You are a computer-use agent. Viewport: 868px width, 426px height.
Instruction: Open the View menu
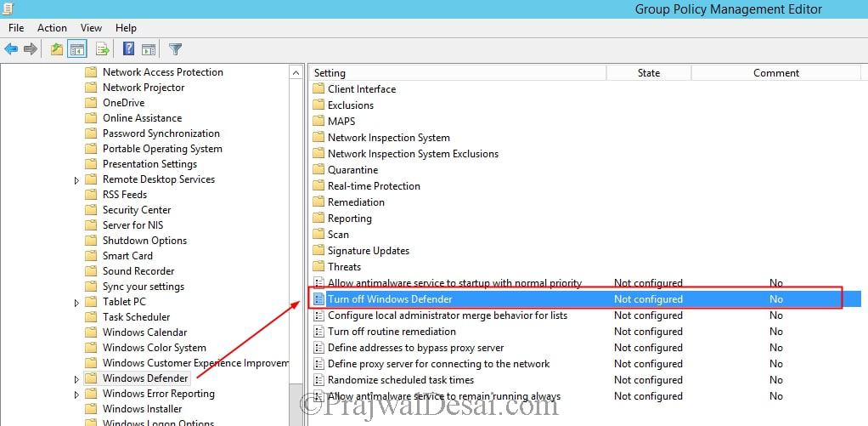91,28
